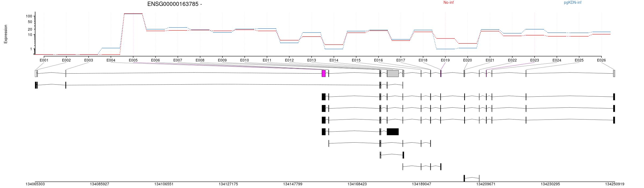Select exon label E002
The height and width of the screenshot is (188, 644).
66,60
